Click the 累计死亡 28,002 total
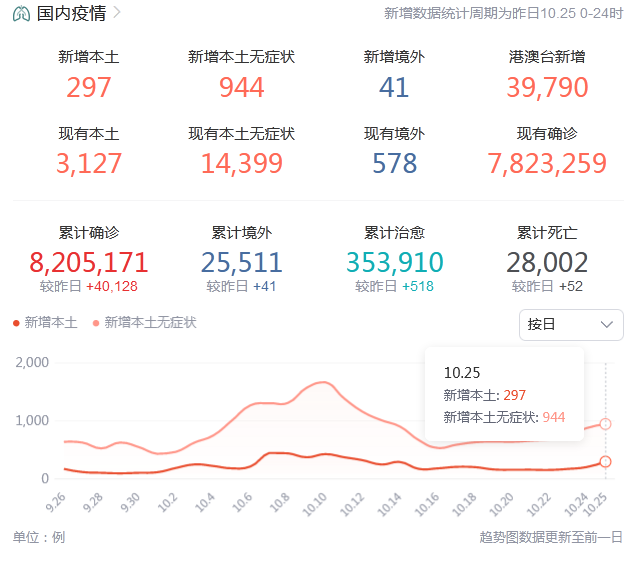 tap(547, 262)
